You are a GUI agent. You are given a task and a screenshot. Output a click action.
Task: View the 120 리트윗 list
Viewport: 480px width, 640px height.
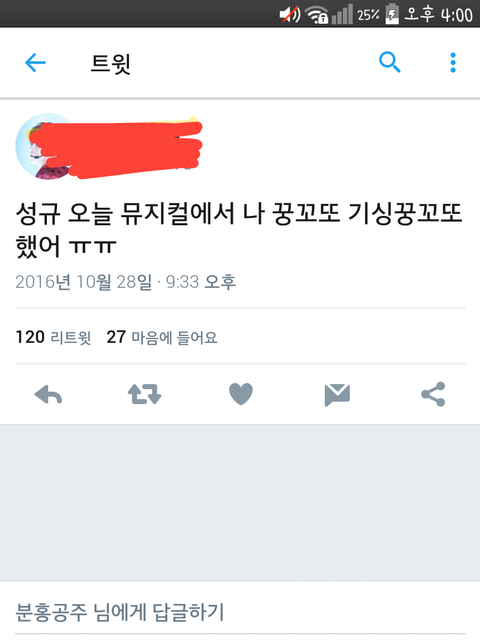pyautogui.click(x=53, y=337)
